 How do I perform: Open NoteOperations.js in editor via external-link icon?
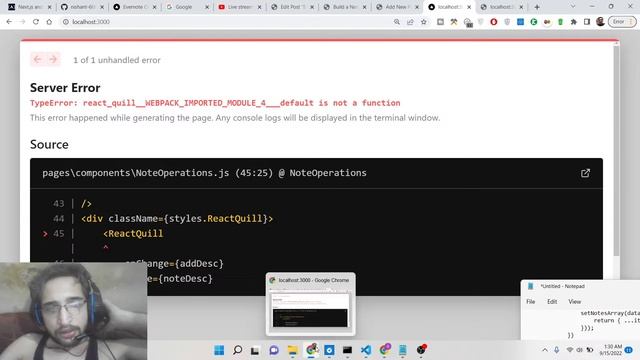coord(585,173)
